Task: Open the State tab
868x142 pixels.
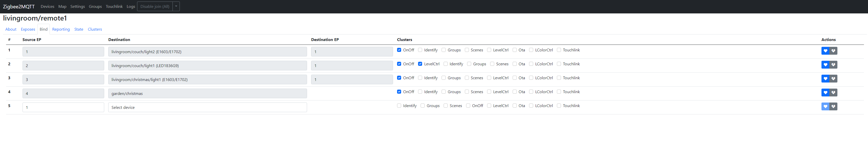Action: coord(79,29)
